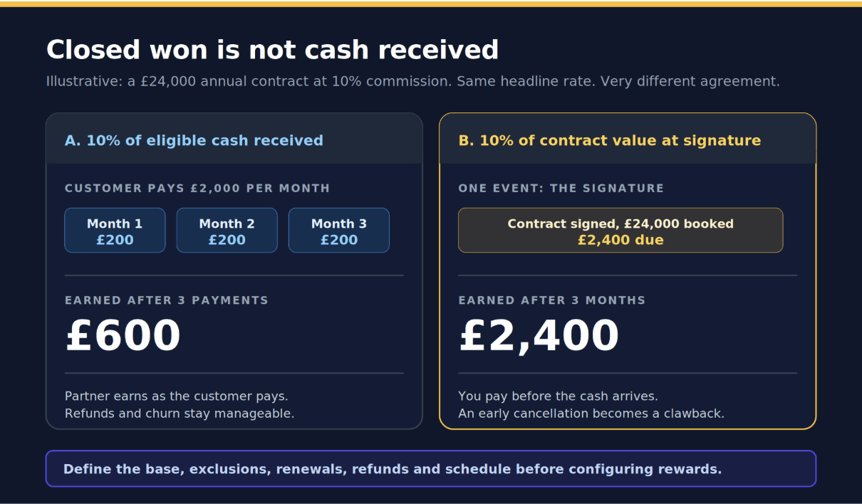
Task: Select card header 'B. 10% of contract value at signature'
Action: (x=610, y=140)
